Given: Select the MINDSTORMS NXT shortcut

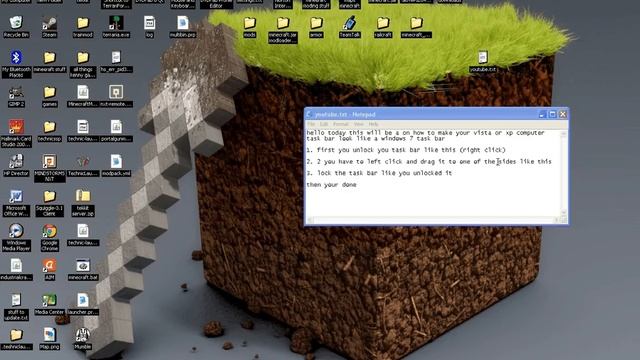Looking at the screenshot, I should [x=49, y=168].
